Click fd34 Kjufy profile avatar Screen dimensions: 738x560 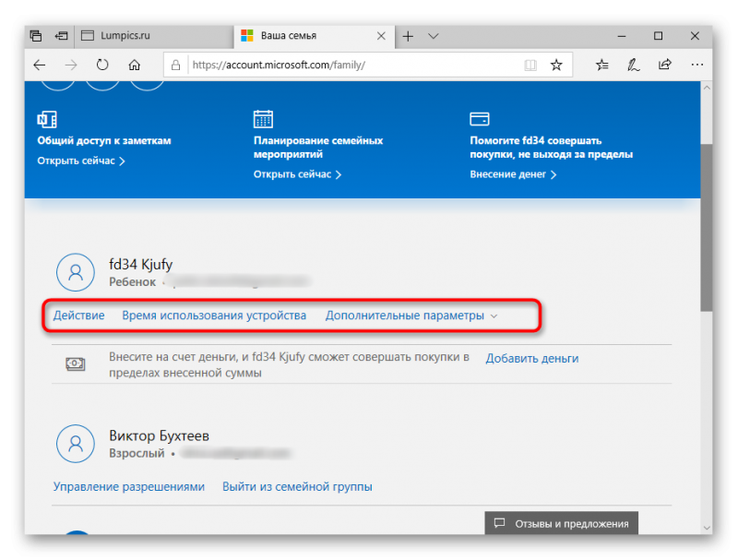(76, 272)
